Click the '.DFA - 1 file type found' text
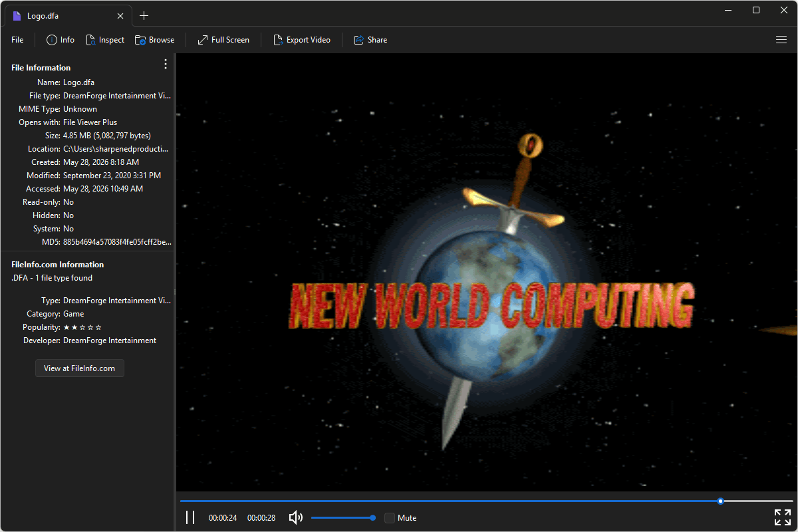The image size is (798, 532). 52,278
